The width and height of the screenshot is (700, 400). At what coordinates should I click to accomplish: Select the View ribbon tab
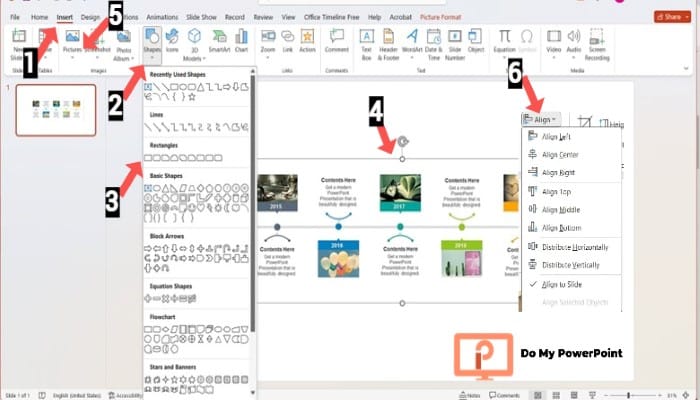coord(288,17)
